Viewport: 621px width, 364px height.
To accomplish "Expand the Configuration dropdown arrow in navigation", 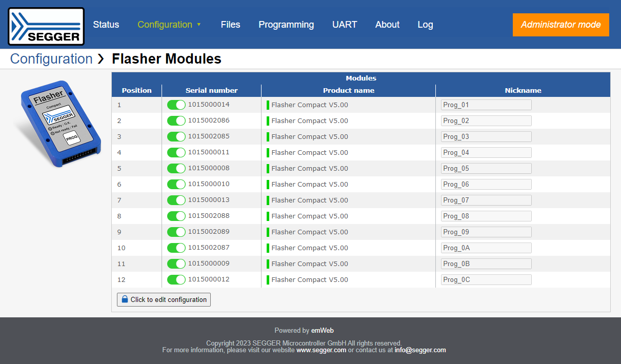I will pyautogui.click(x=199, y=25).
